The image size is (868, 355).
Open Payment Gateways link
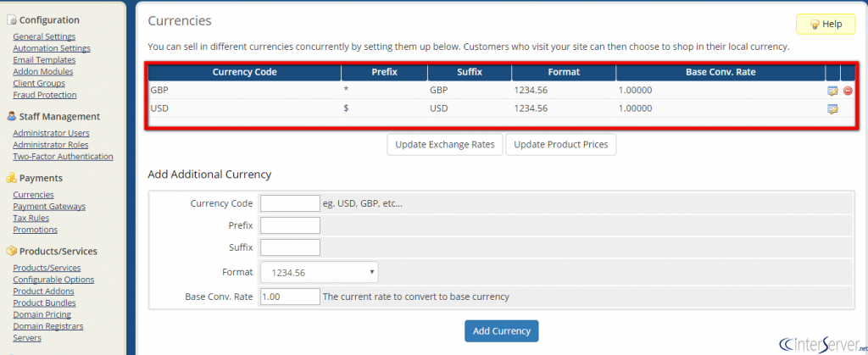click(49, 206)
